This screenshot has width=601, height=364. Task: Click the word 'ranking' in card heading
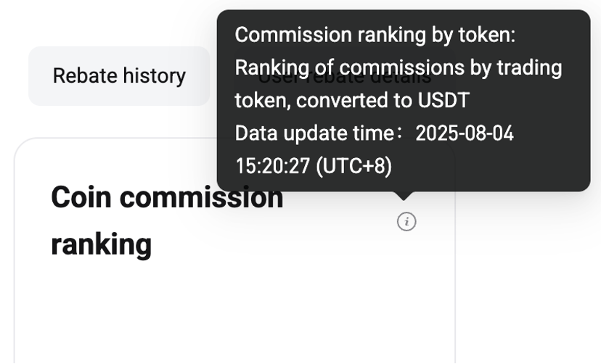[x=101, y=244]
